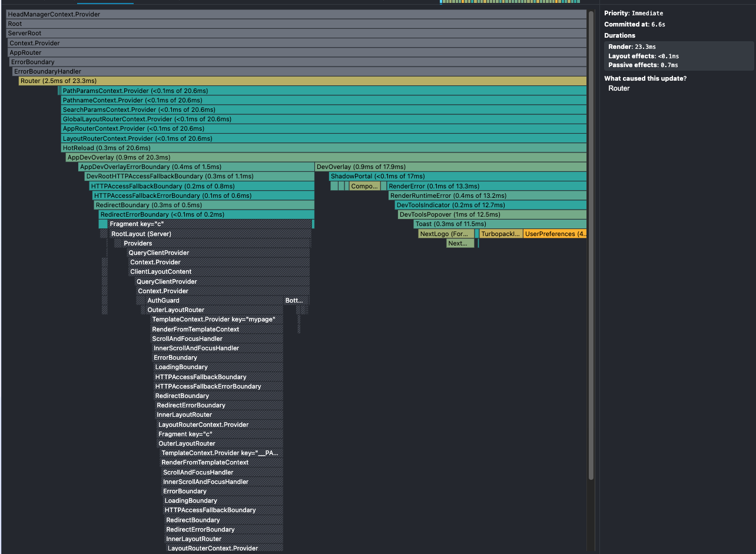Select DevOverlay (0.9ms of 17.9ms) bar
This screenshot has width=756, height=554.
[x=451, y=167]
